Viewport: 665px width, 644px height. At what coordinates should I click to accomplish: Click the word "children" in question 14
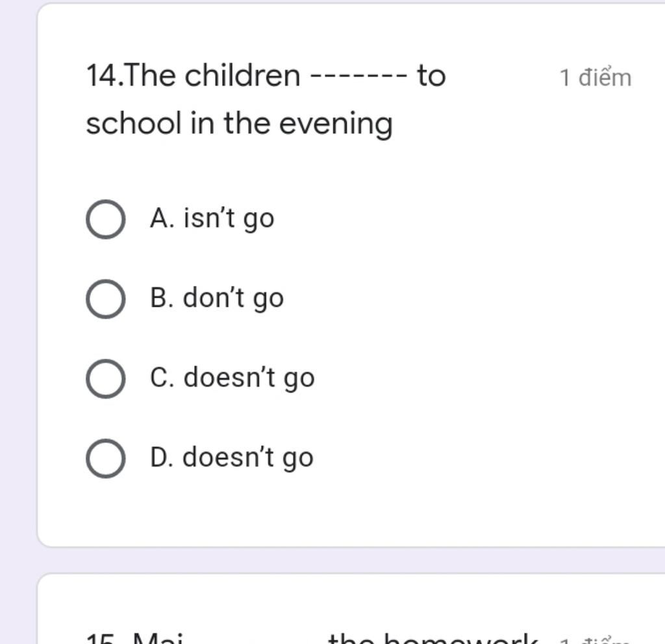(243, 75)
